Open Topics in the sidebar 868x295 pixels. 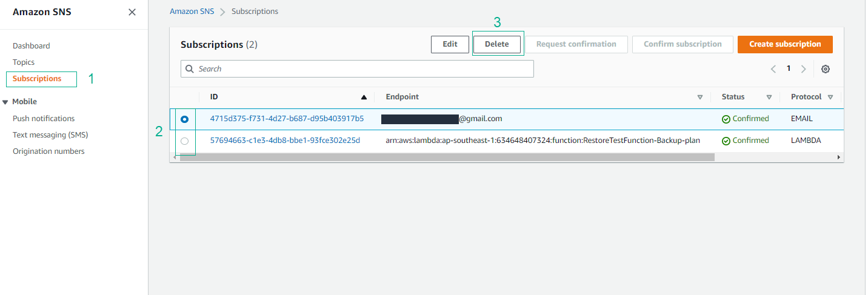[x=24, y=62]
